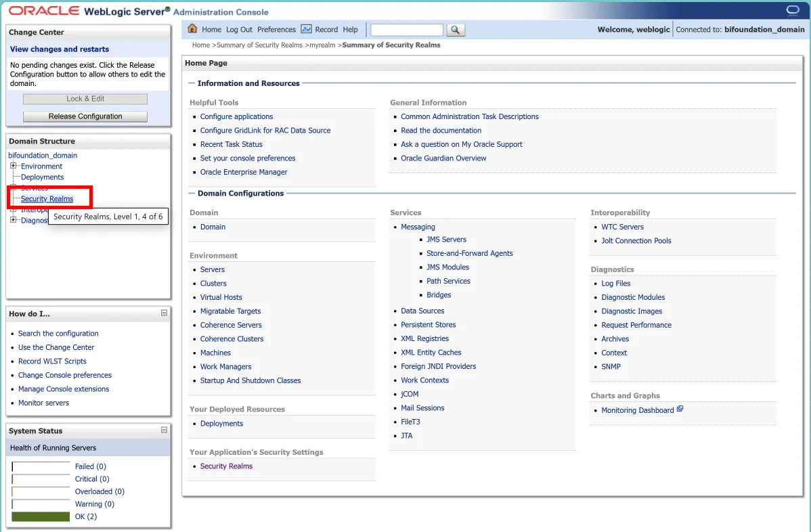Image resolution: width=811 pixels, height=532 pixels.
Task: Click first Summary of Security Realms breadcrumb
Action: (x=260, y=45)
